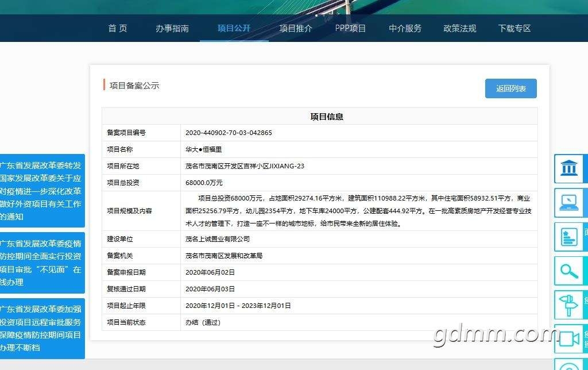Image resolution: width=588 pixels, height=370 pixels.
Task: Click the laptop icon in right sidebar
Action: pyautogui.click(x=570, y=202)
